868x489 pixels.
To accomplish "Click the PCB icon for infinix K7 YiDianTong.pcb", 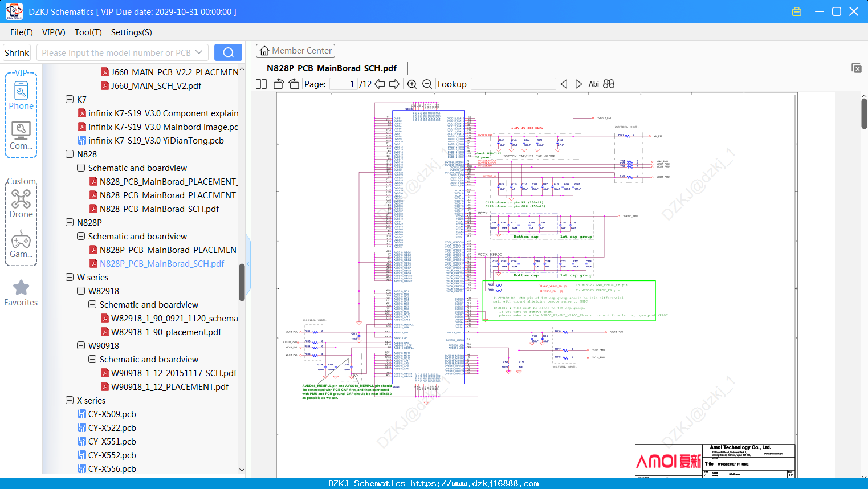I will click(x=82, y=140).
